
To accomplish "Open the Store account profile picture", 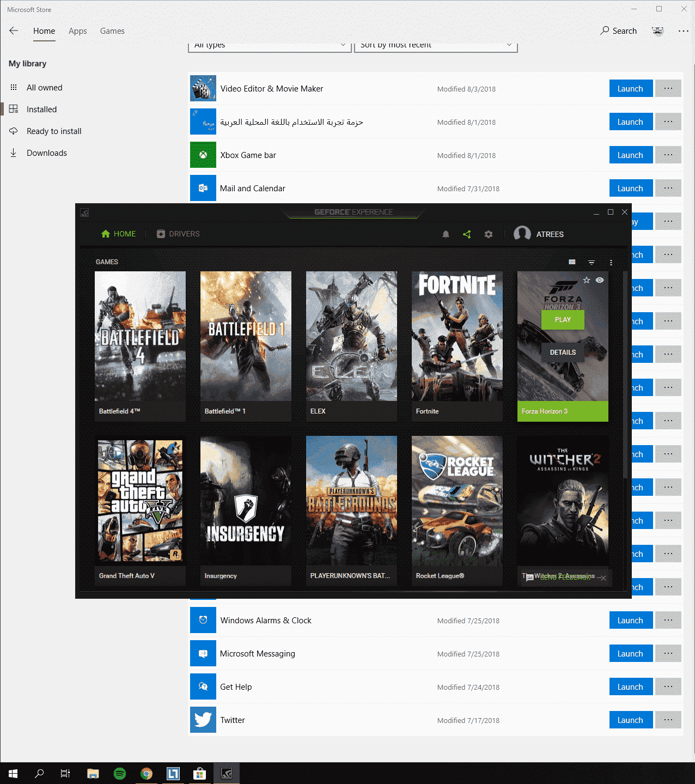I will point(658,31).
